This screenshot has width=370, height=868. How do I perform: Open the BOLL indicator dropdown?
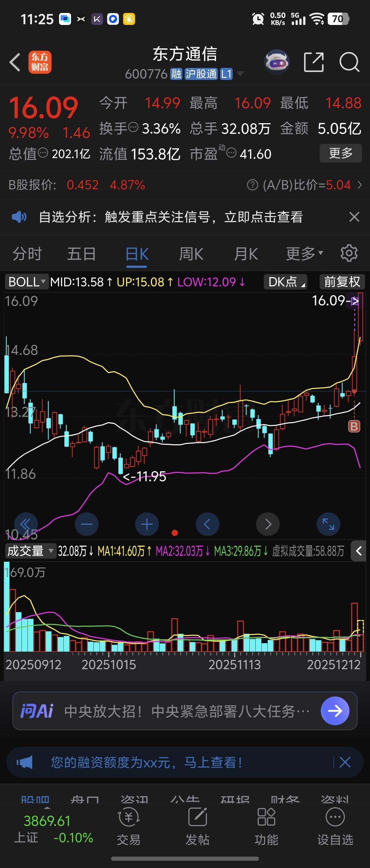coord(27,282)
